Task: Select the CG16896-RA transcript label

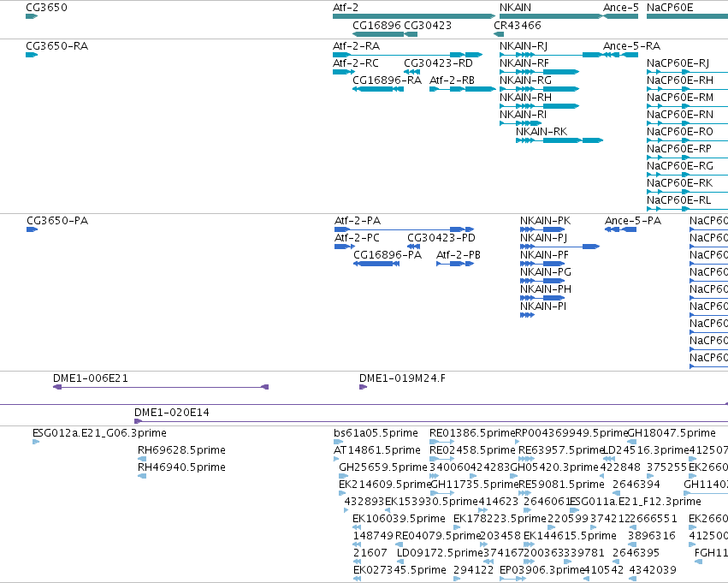Action: pyautogui.click(x=388, y=80)
